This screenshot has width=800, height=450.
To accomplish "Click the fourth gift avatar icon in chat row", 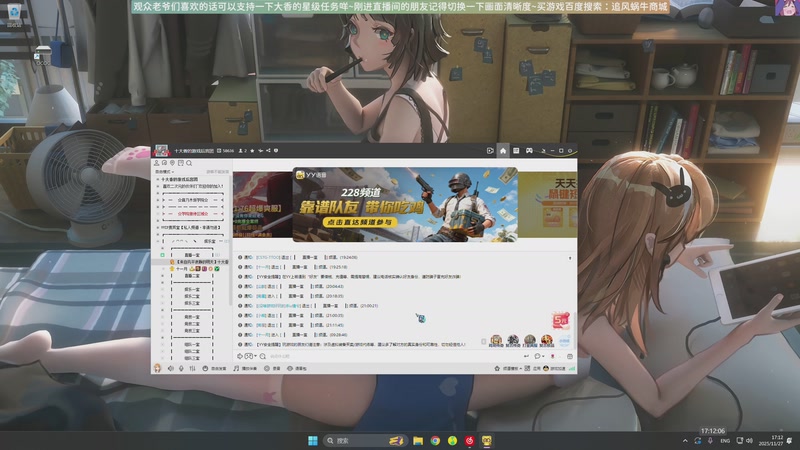I will pyautogui.click(x=546, y=340).
